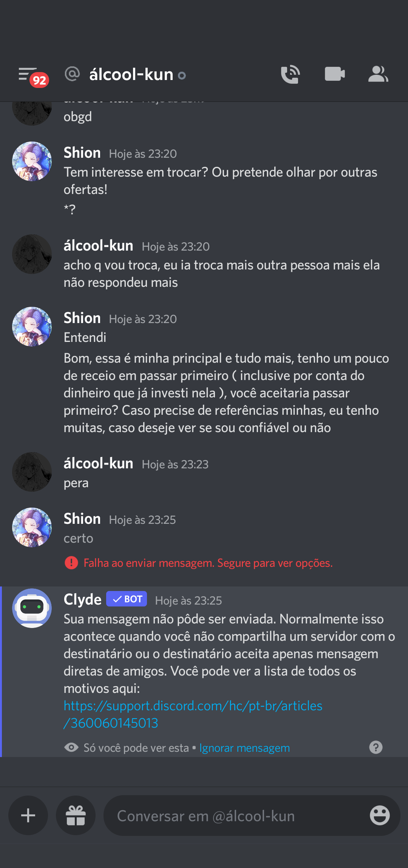This screenshot has width=408, height=868.
Task: Tap Shion's avatar at 23:25 message
Action: 32,527
